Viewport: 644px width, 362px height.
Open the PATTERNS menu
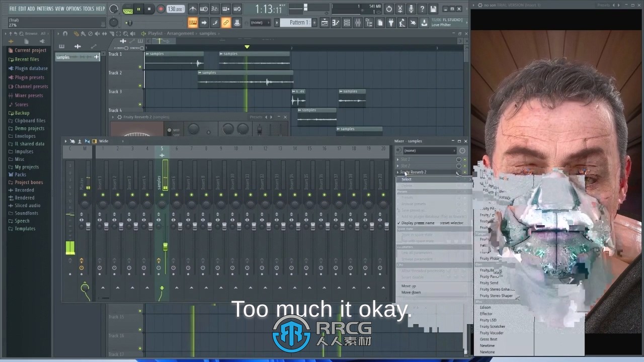[45, 9]
